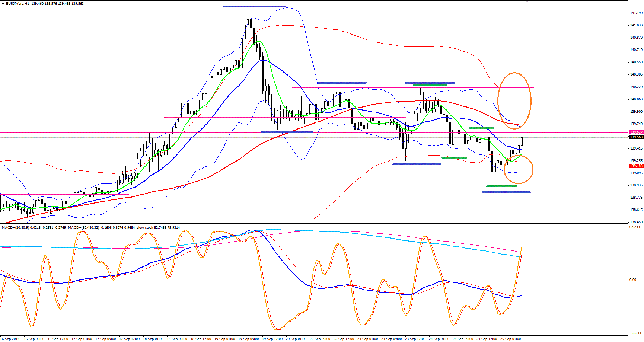
Task: Select the indicator scale value -0.9233
Action: pos(635,333)
